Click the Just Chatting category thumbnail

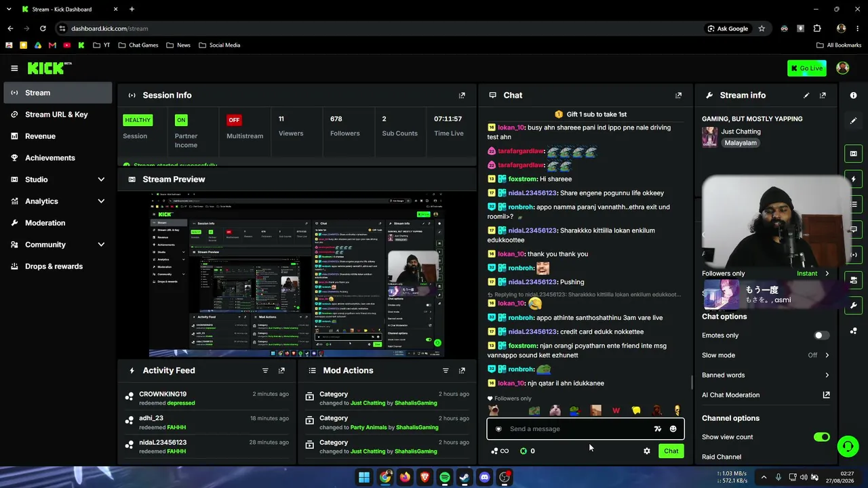710,137
